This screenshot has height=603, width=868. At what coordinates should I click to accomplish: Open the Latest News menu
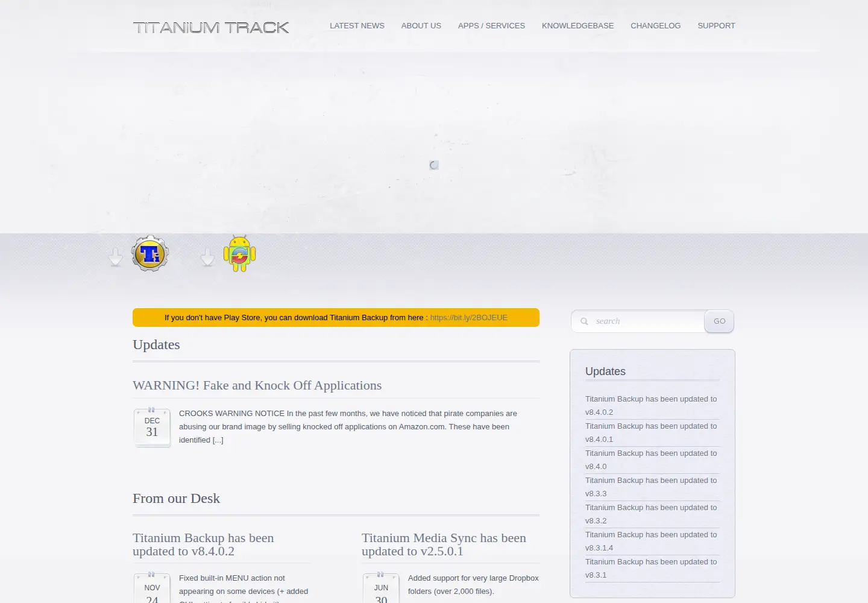tap(357, 26)
